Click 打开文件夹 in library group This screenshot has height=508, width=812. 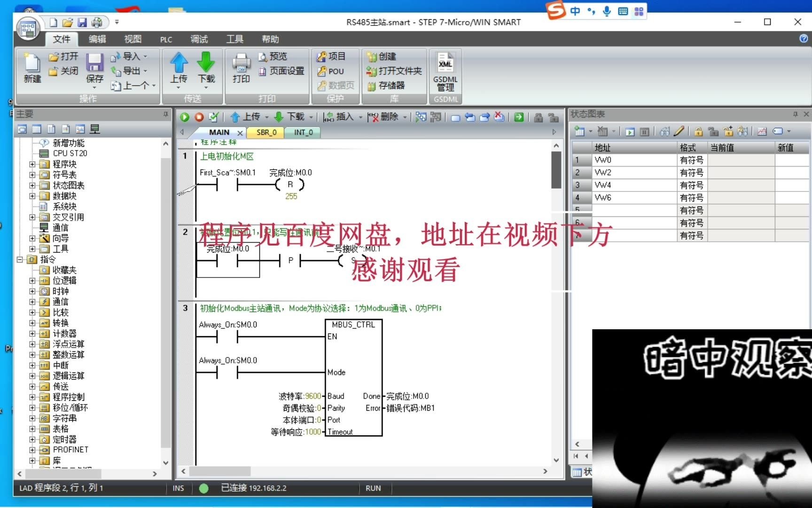click(394, 71)
